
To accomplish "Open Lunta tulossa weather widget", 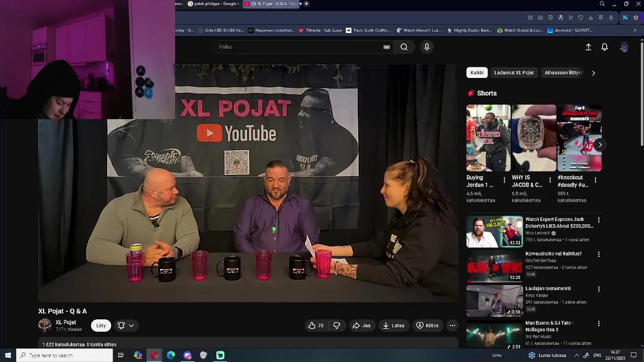I will click(547, 355).
